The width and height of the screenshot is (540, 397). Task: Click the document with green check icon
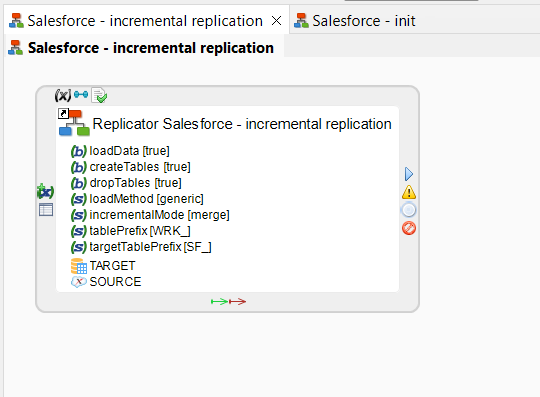pyautogui.click(x=99, y=95)
